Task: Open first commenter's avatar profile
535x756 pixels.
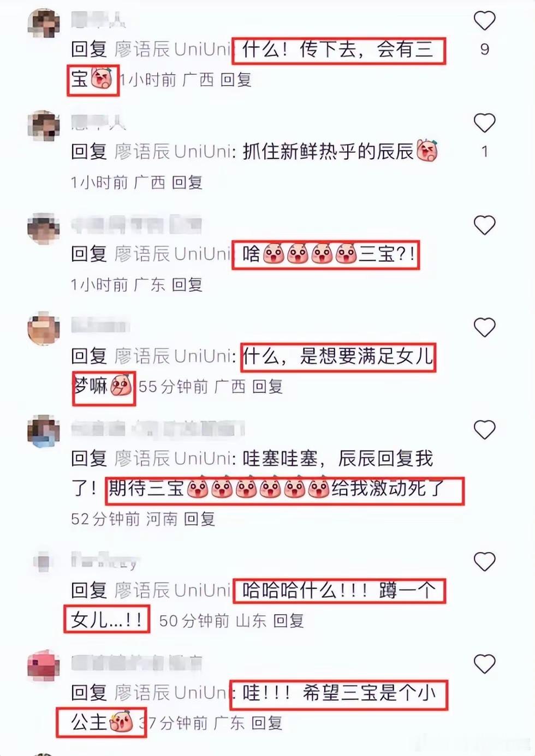Action: click(x=44, y=23)
